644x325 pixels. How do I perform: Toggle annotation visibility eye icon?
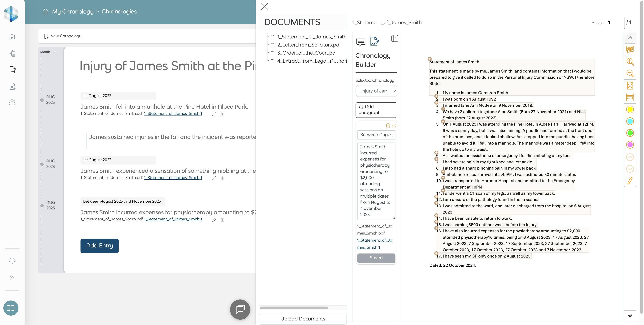click(630, 49)
